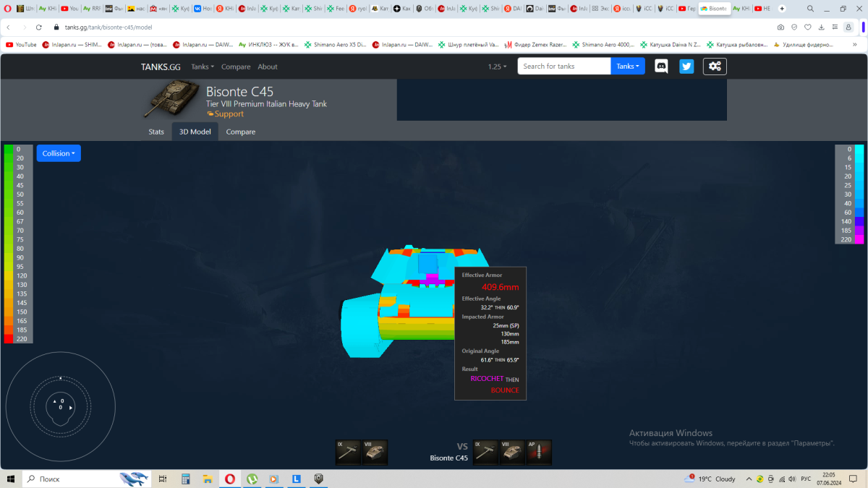Click right arrow in view angle widget
Screen dimensions: 868x488
tap(70, 408)
